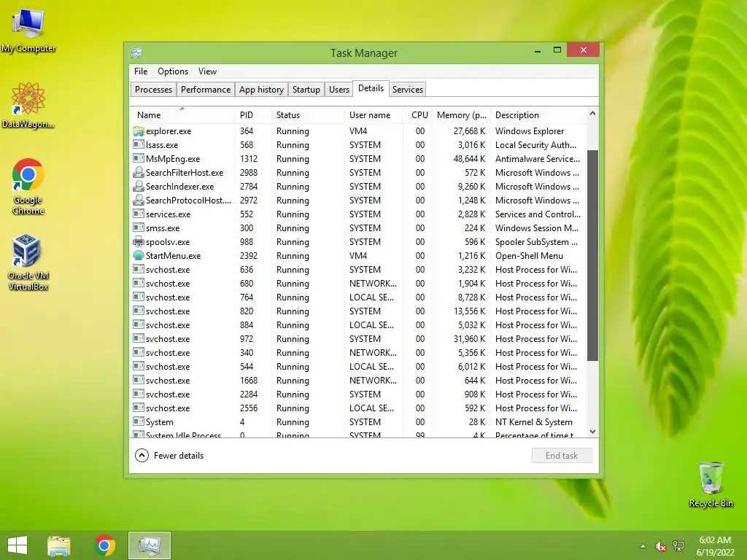Click the MsMpEng.exe process icon
Viewport: 747px width, 560px height.
(x=138, y=158)
